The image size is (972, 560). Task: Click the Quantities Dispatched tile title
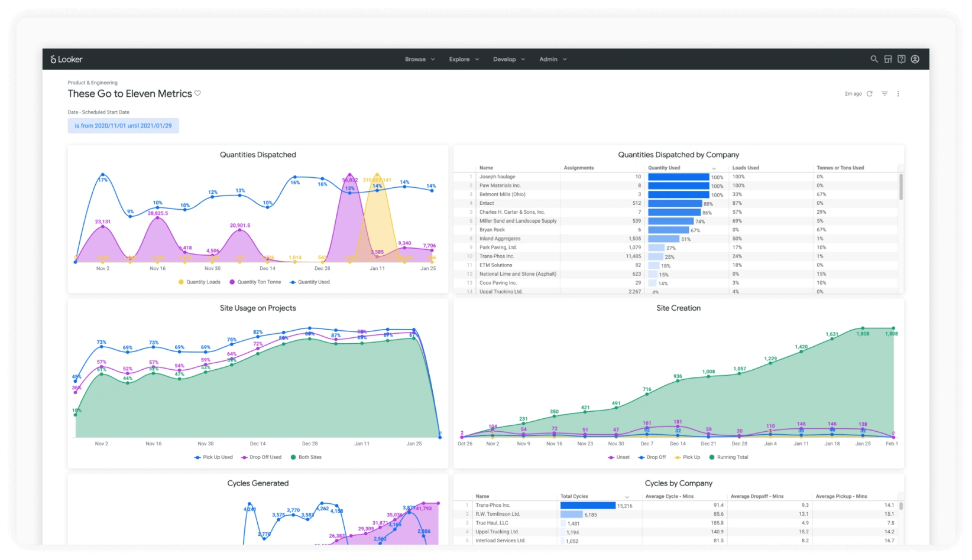tap(258, 155)
